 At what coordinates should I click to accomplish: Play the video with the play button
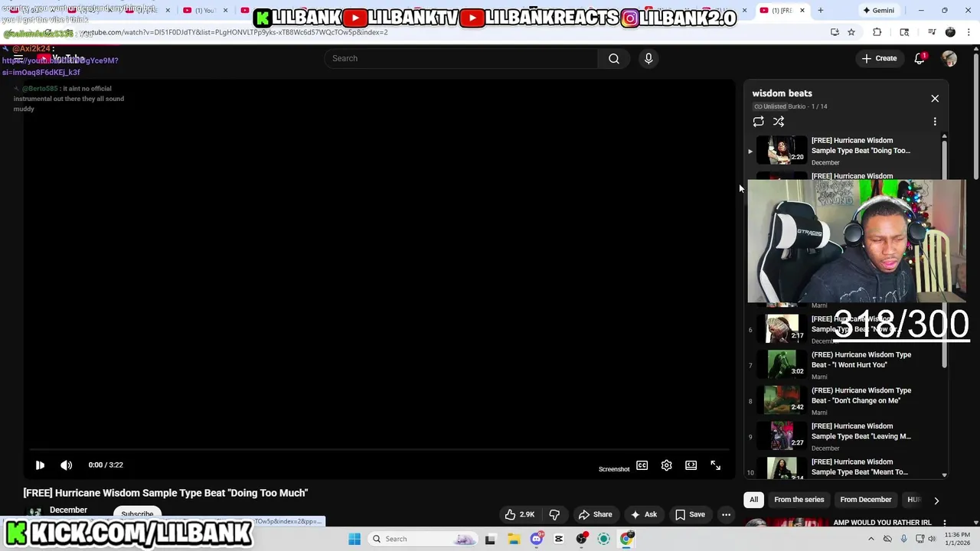tap(40, 465)
